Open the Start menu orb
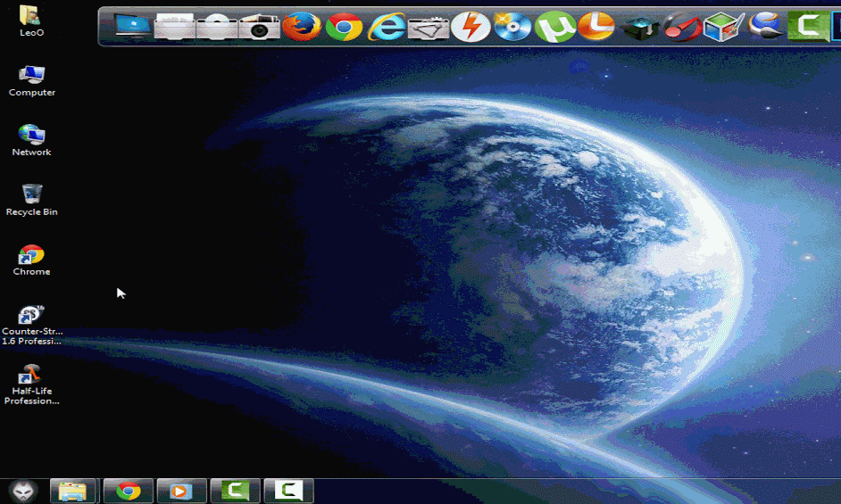Screen dimensions: 841x504 (x=23, y=491)
